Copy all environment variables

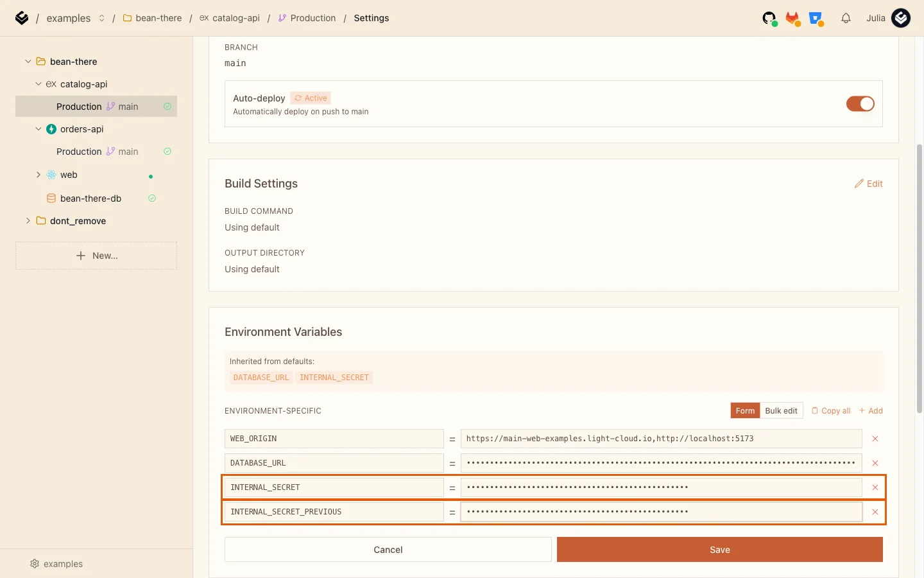point(831,411)
